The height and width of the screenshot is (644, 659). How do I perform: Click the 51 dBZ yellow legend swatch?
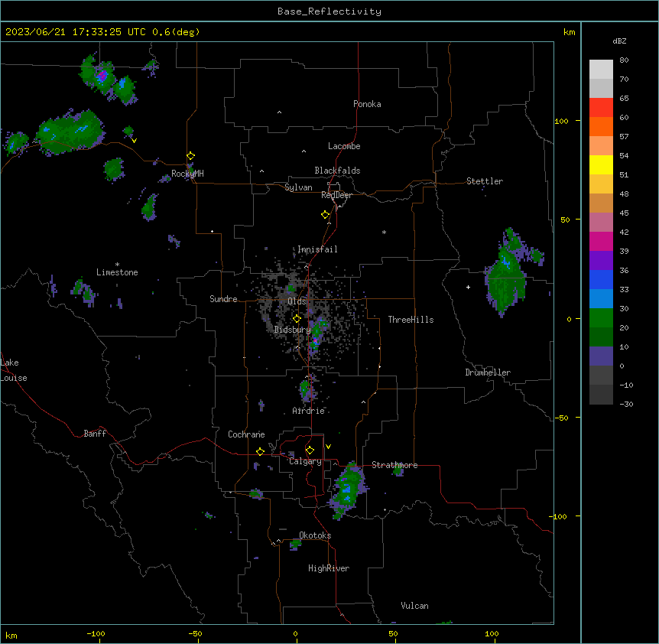point(601,164)
